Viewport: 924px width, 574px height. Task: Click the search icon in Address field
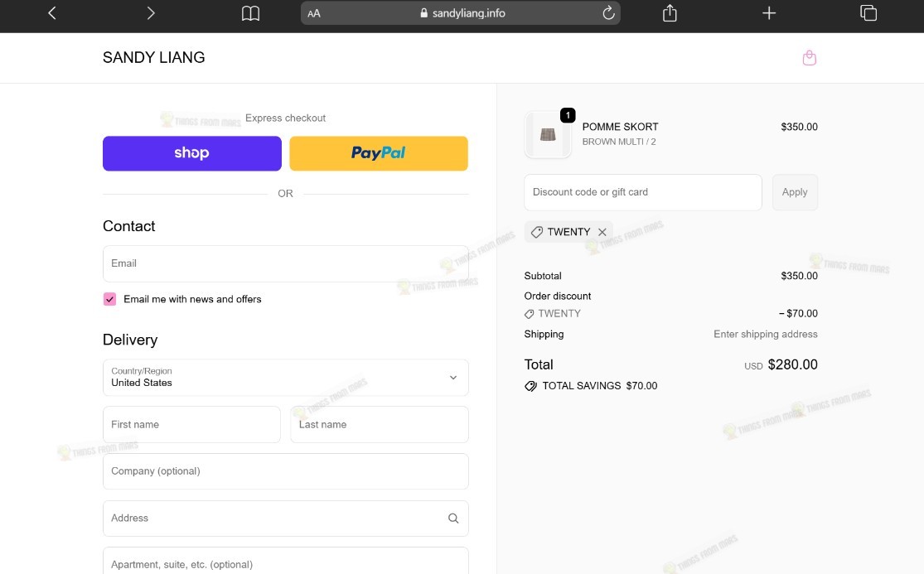[x=453, y=518]
